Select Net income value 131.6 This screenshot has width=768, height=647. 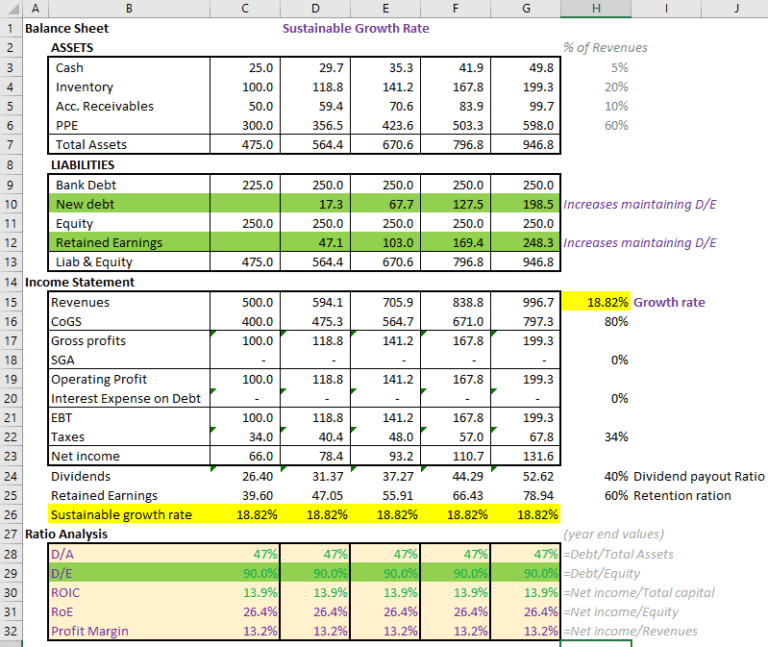coord(526,456)
